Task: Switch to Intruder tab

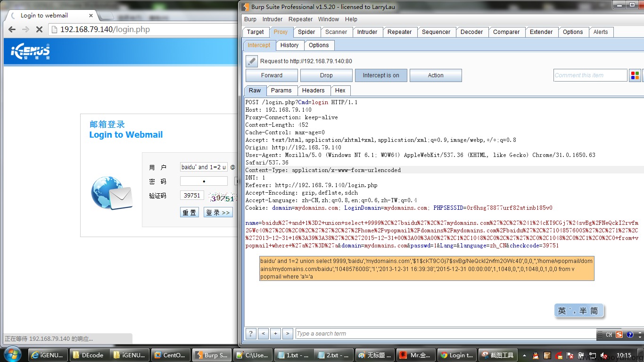Action: (367, 32)
